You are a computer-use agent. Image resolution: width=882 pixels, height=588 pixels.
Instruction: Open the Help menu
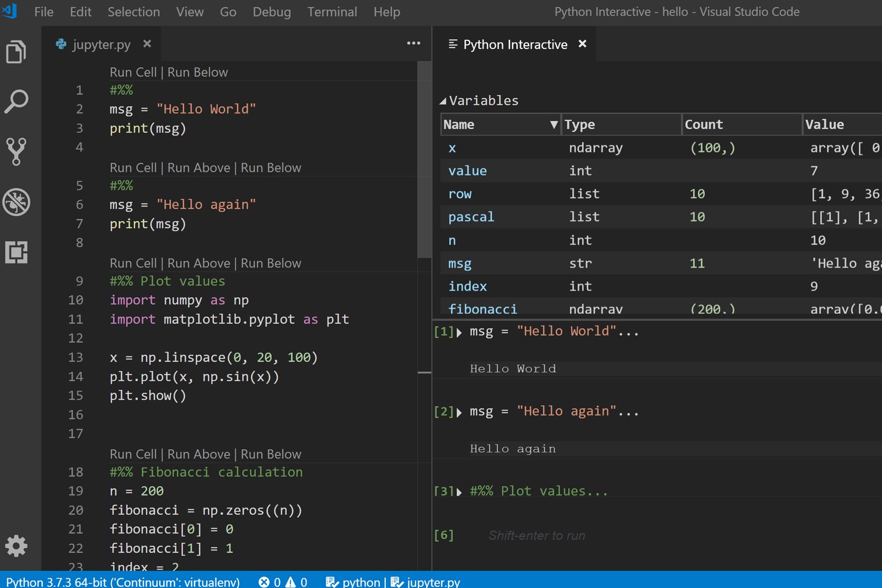point(386,12)
